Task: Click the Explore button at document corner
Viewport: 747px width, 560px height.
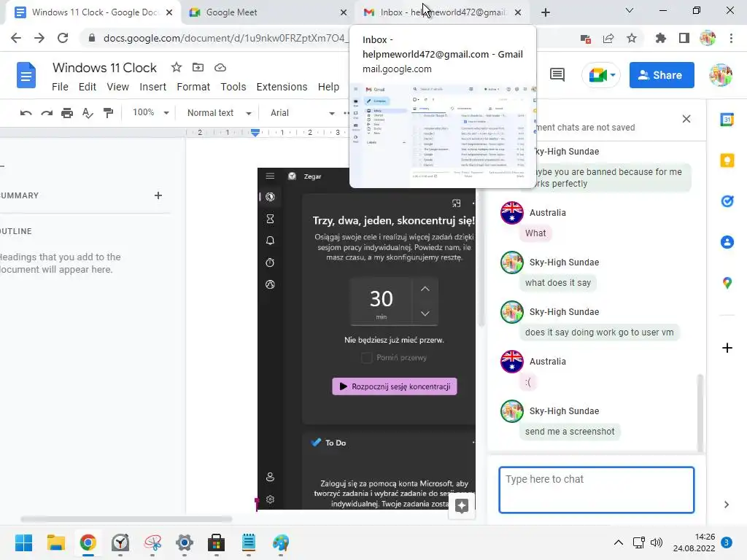Action: point(462,506)
